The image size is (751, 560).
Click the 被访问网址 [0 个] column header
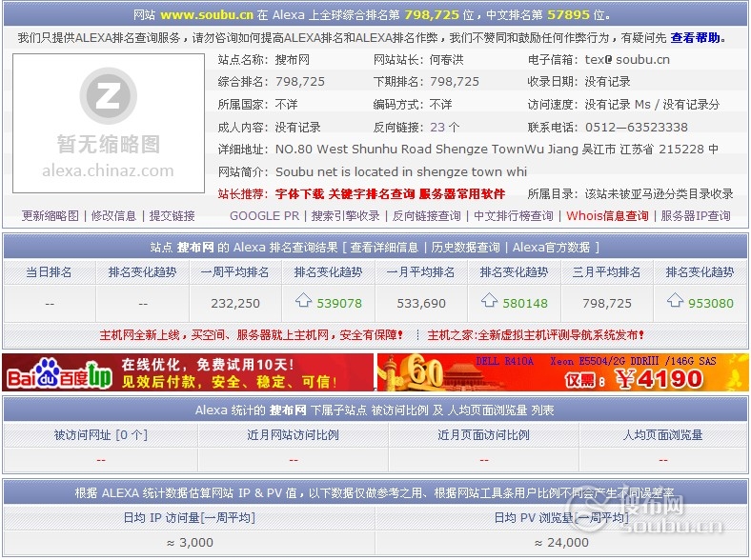pyautogui.click(x=101, y=435)
